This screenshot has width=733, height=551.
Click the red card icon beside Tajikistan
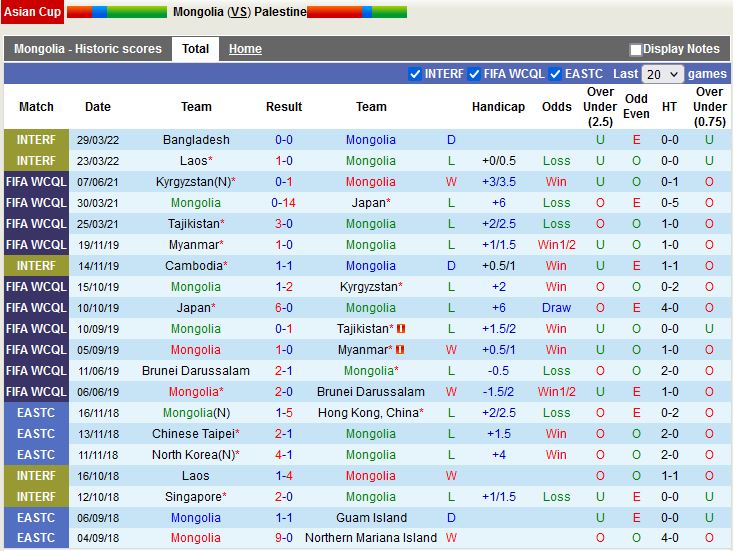(x=401, y=329)
